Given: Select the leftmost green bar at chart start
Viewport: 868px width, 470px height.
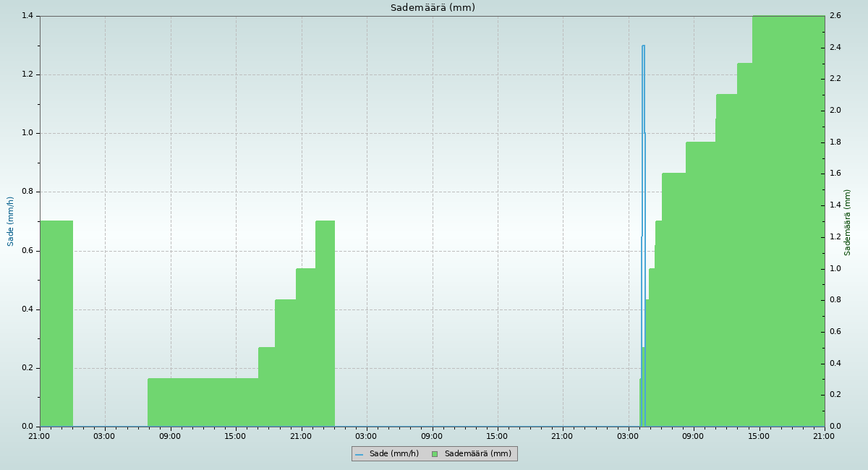Looking at the screenshot, I should click(56, 325).
